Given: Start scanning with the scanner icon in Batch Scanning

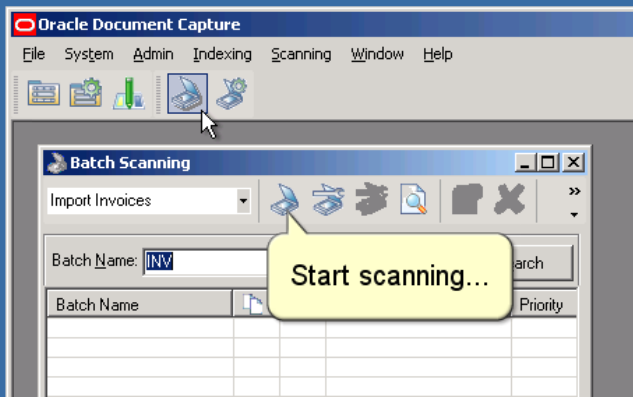Looking at the screenshot, I should (285, 199).
